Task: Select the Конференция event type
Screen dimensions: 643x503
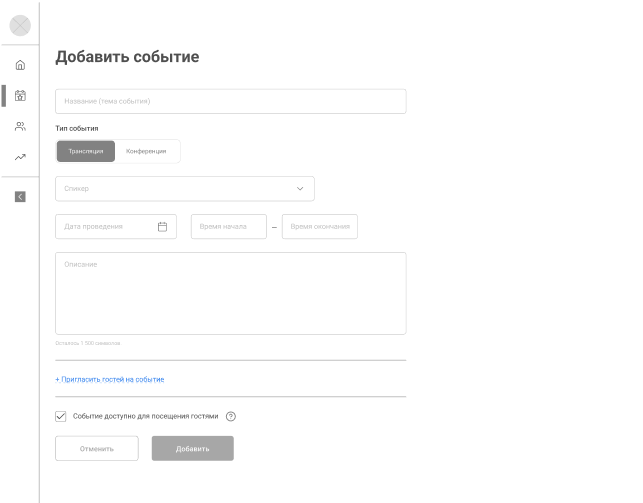Action: (146, 151)
